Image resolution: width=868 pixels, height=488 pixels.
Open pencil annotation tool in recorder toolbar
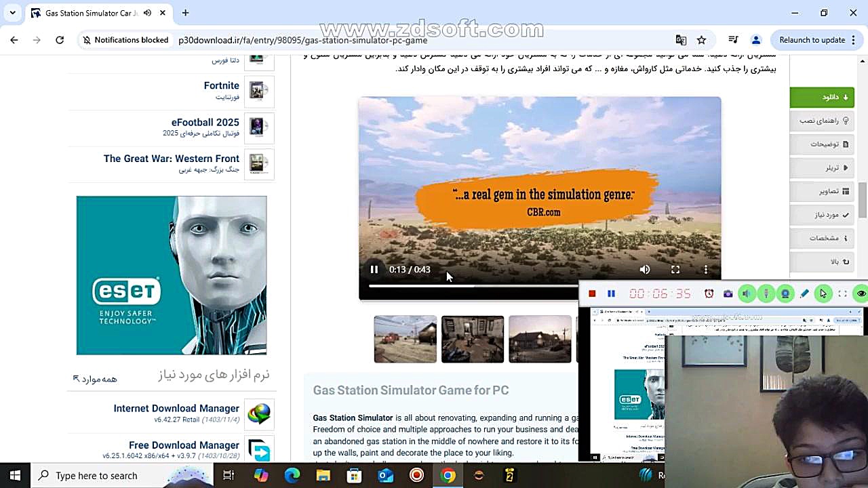(x=804, y=293)
